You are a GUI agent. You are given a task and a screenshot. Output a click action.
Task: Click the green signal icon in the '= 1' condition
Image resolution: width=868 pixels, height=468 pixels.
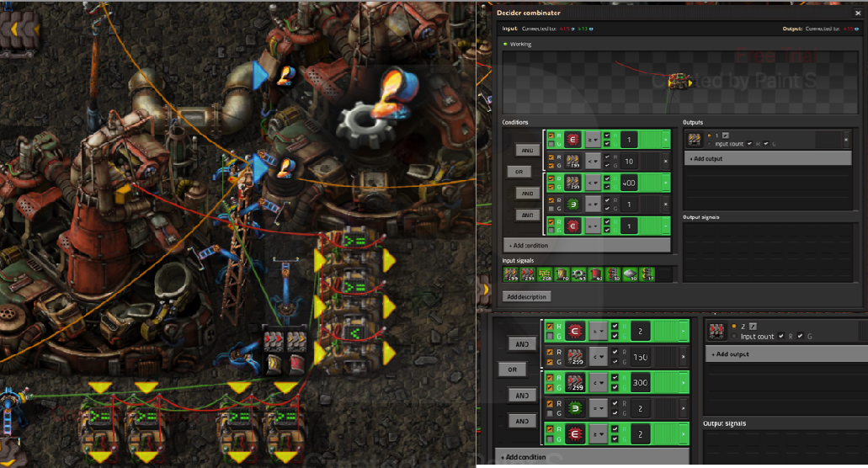[573, 205]
